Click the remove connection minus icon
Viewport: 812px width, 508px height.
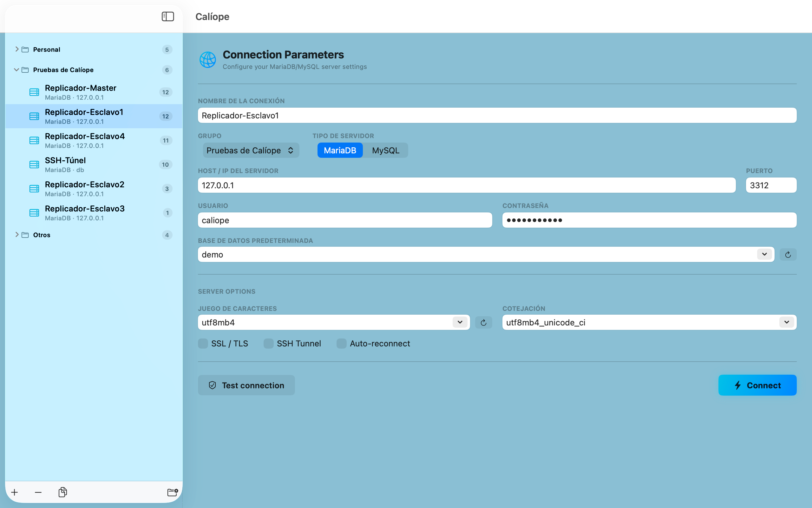pos(38,492)
